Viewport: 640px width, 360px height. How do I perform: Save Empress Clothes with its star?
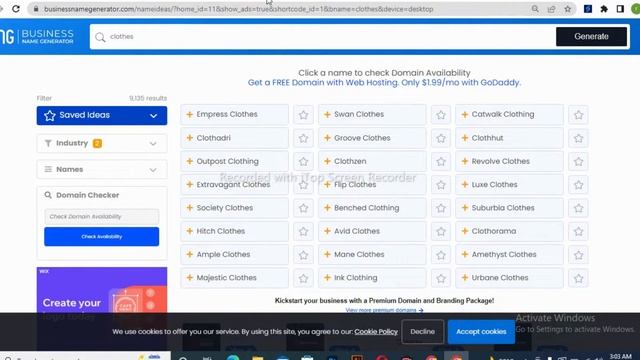pyautogui.click(x=303, y=115)
